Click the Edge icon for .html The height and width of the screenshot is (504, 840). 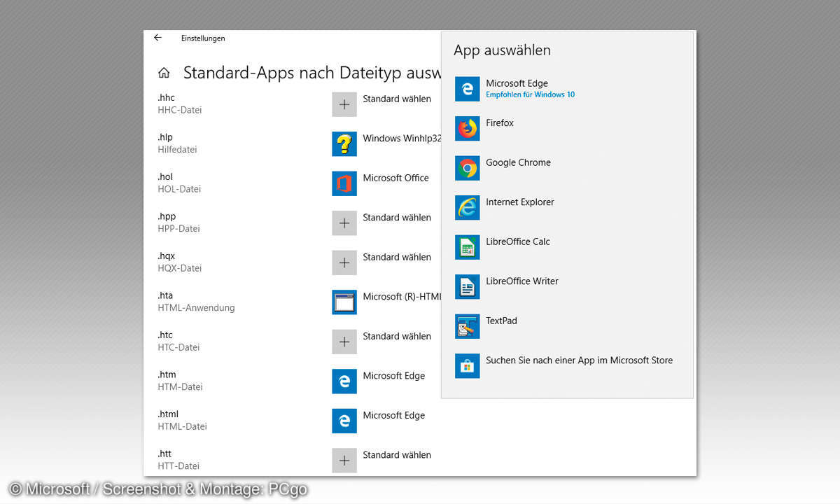(x=344, y=421)
